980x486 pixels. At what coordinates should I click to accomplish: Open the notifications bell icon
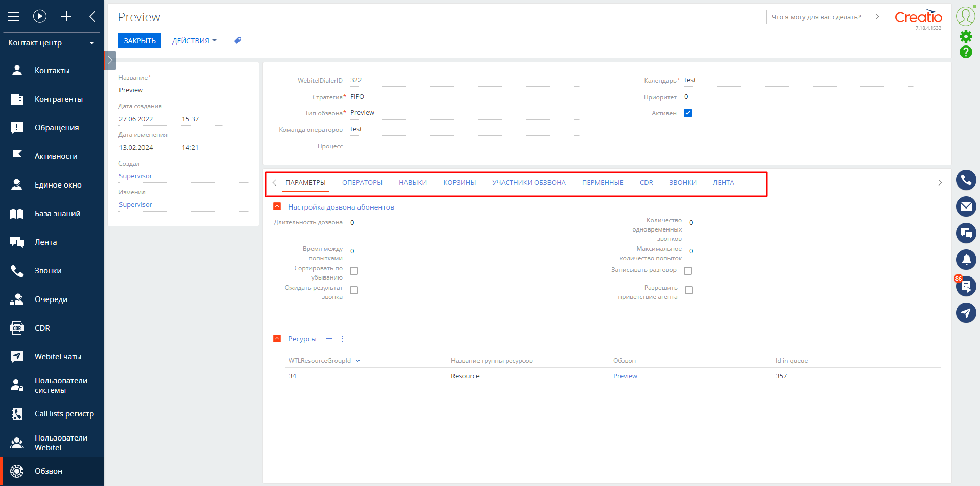point(966,260)
